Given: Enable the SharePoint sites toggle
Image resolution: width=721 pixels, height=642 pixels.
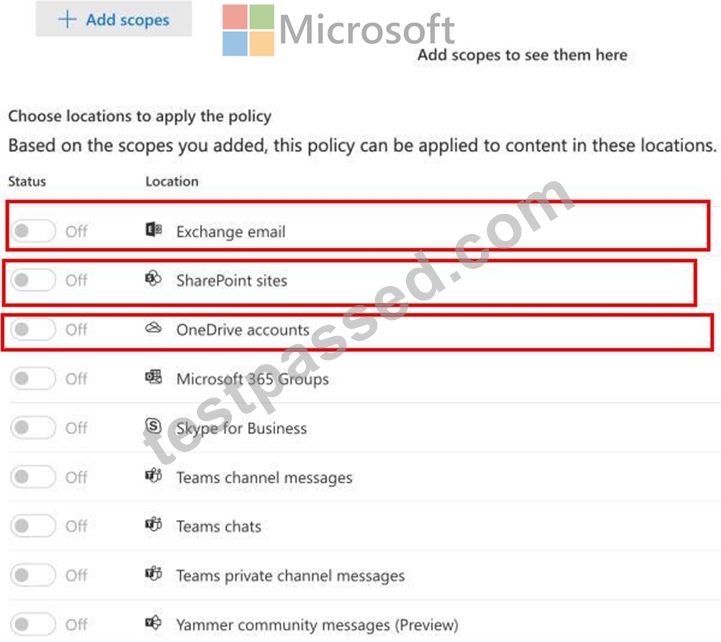Looking at the screenshot, I should coord(33,280).
